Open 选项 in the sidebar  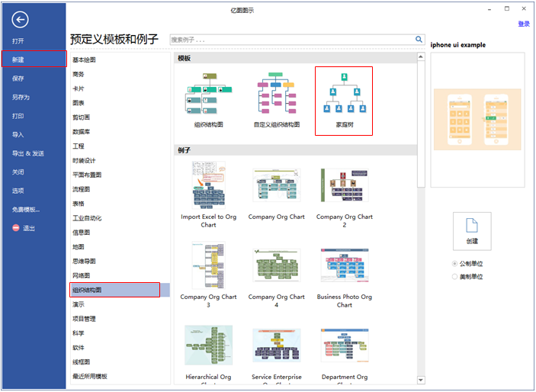18,191
